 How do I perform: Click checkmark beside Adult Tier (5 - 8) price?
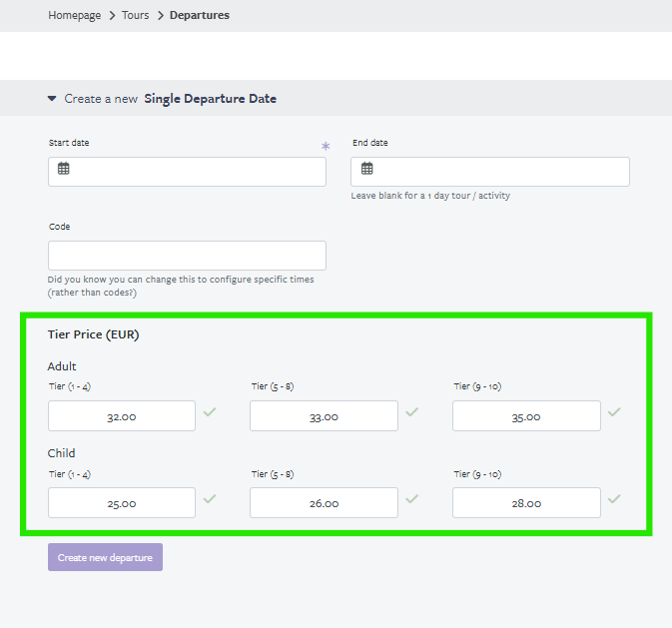point(411,412)
